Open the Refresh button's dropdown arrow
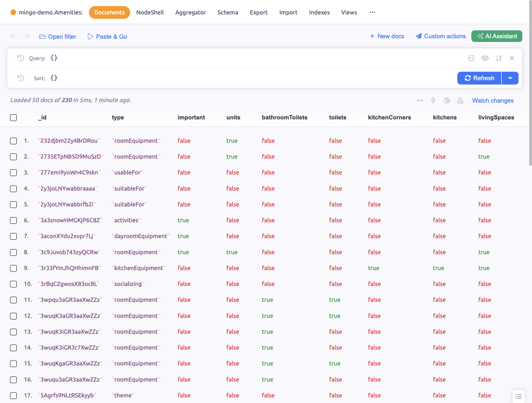Screen dimensions: 532x403 (x=511, y=78)
